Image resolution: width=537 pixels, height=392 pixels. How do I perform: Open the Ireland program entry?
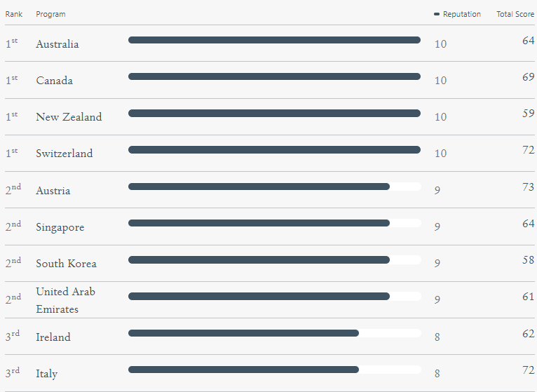[53, 337]
